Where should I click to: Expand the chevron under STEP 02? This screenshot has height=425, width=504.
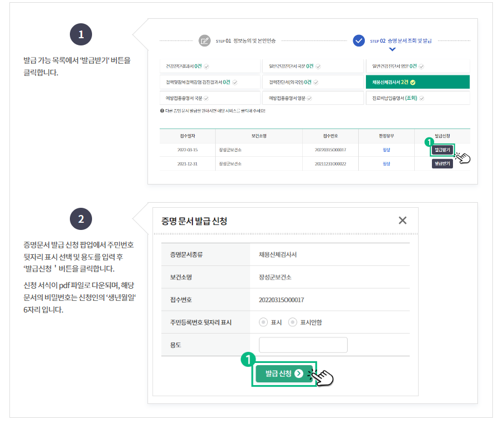tap(392, 49)
